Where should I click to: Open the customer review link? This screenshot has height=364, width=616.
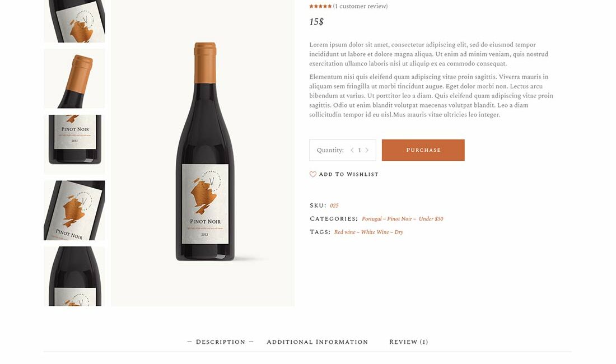[360, 6]
